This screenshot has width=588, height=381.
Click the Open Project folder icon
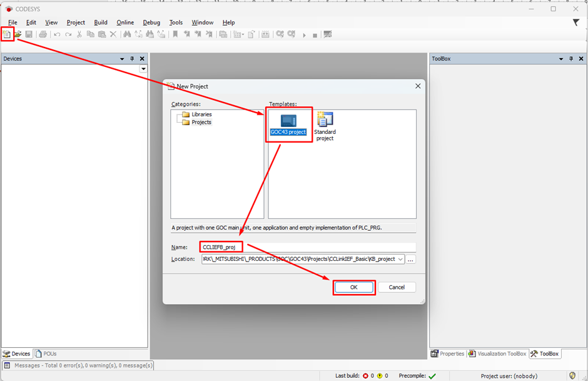click(x=18, y=34)
